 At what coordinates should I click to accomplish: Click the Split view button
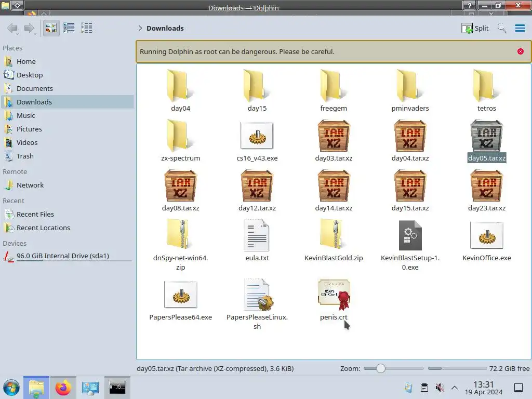(475, 28)
